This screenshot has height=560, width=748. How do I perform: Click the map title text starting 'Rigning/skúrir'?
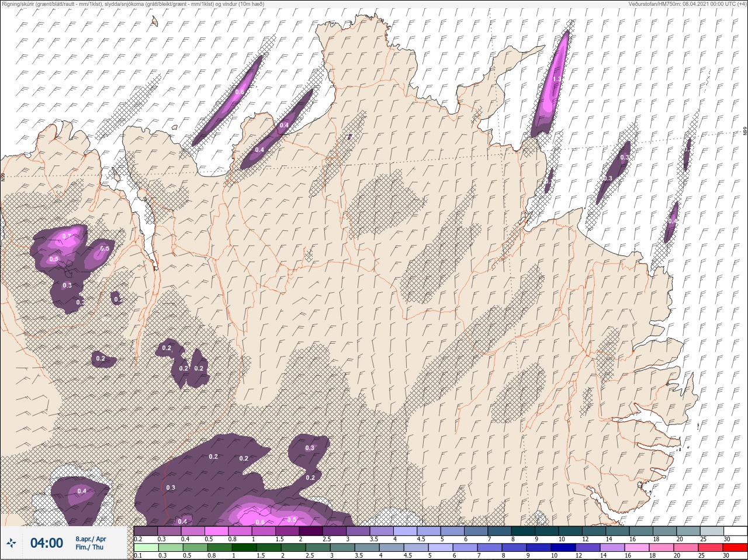(x=132, y=4)
